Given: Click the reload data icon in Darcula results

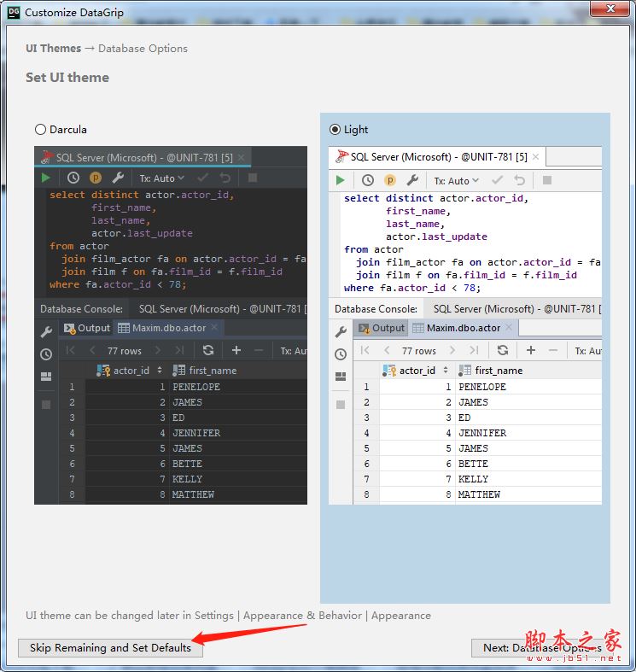Looking at the screenshot, I should pyautogui.click(x=208, y=351).
